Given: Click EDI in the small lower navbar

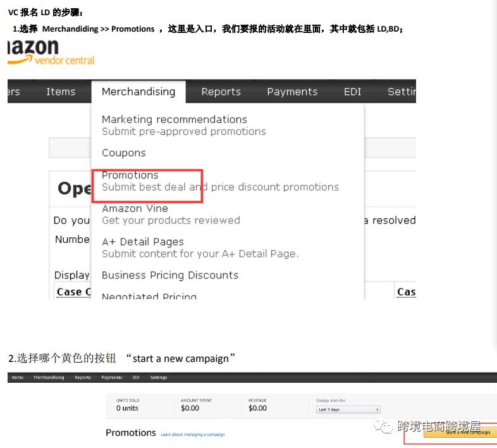Looking at the screenshot, I should click(x=136, y=377).
